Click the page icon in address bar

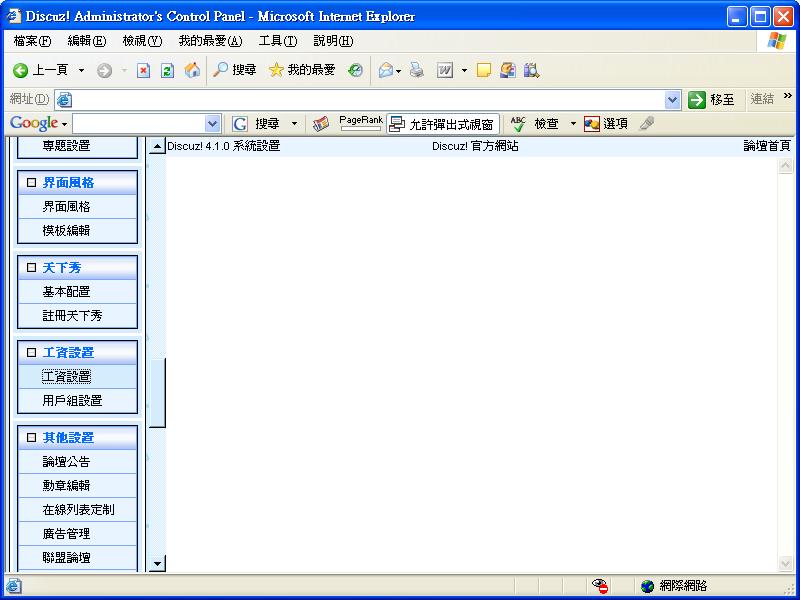64,99
